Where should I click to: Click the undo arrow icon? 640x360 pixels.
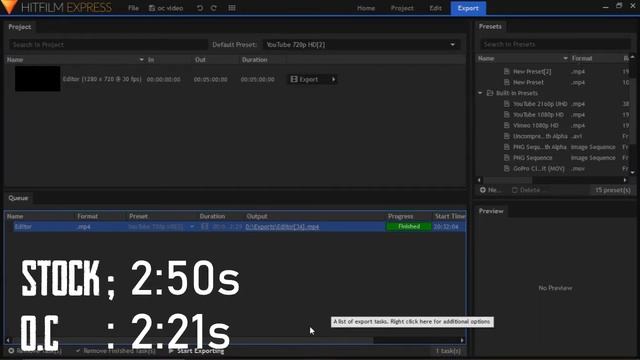point(200,8)
